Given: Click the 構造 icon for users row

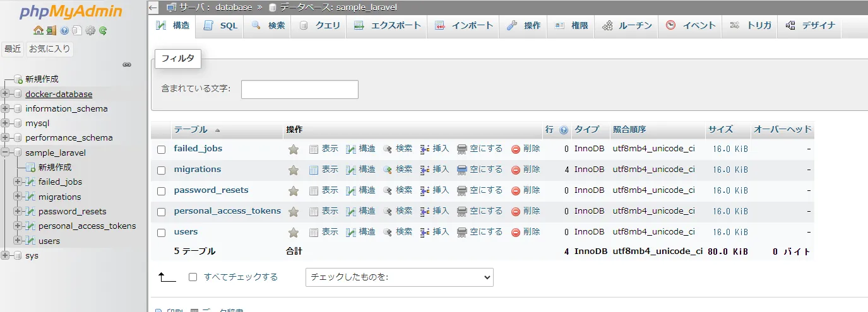Looking at the screenshot, I should coord(351,233).
